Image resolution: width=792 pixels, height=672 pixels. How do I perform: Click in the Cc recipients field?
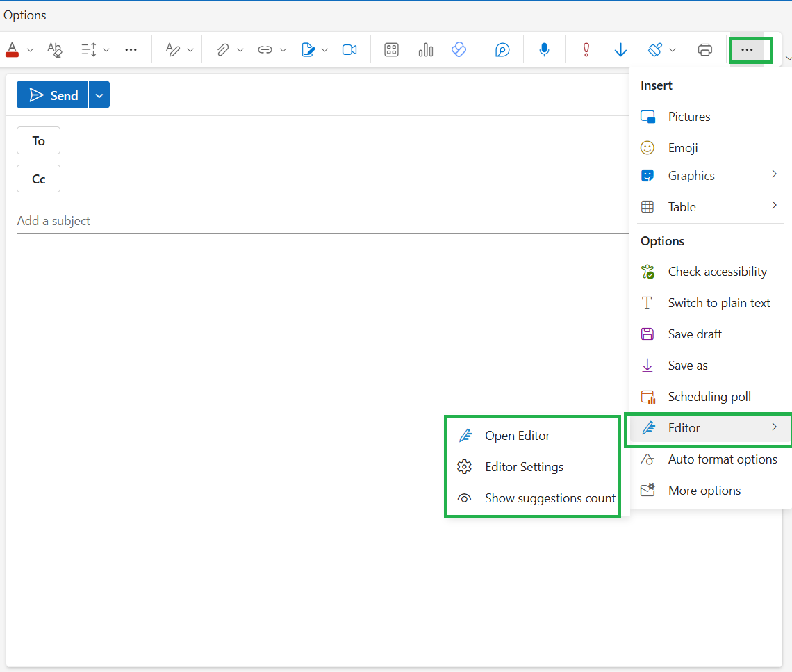pos(349,179)
